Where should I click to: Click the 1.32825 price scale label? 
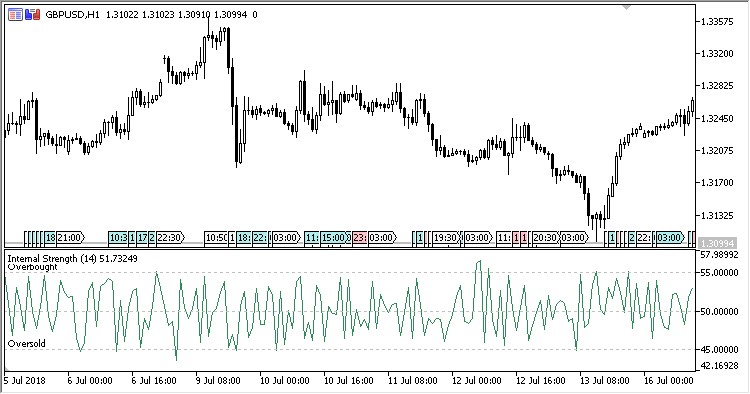click(717, 86)
